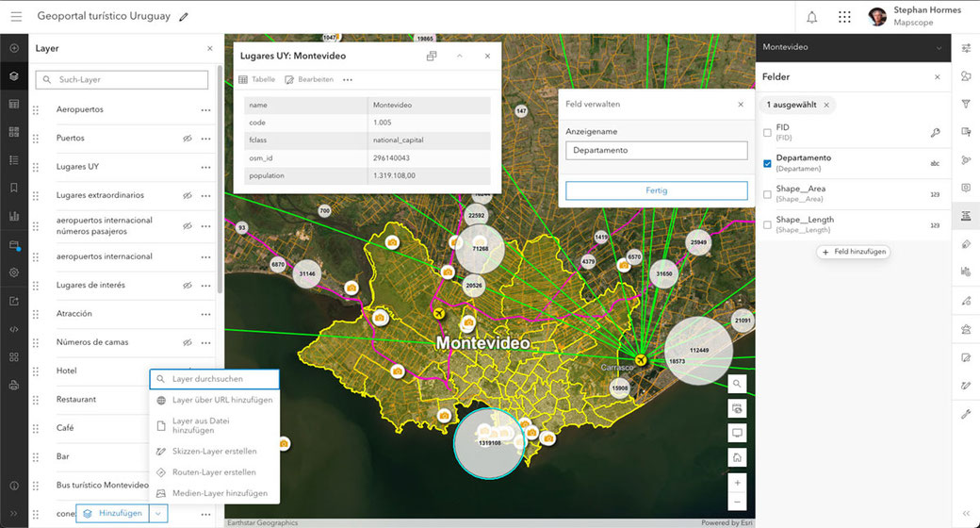Click the Fertig button
Screen dimensions: 980x528
pyautogui.click(x=656, y=190)
